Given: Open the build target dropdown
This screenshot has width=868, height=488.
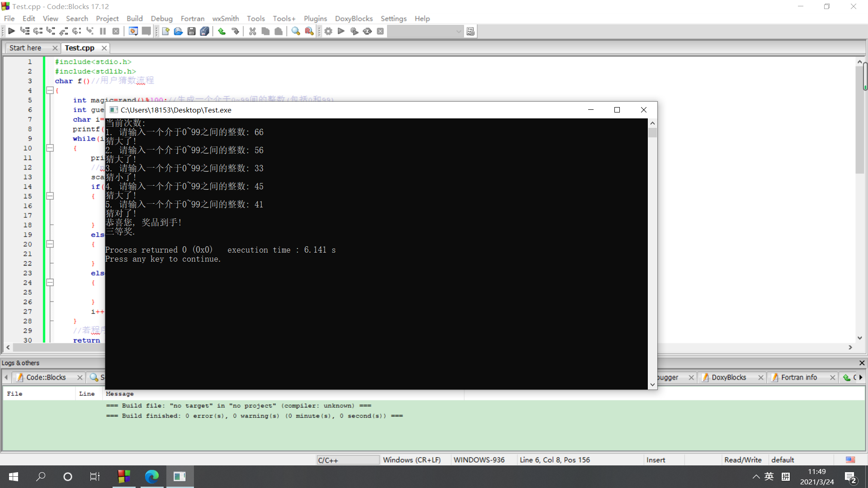Looking at the screenshot, I should pos(458,31).
